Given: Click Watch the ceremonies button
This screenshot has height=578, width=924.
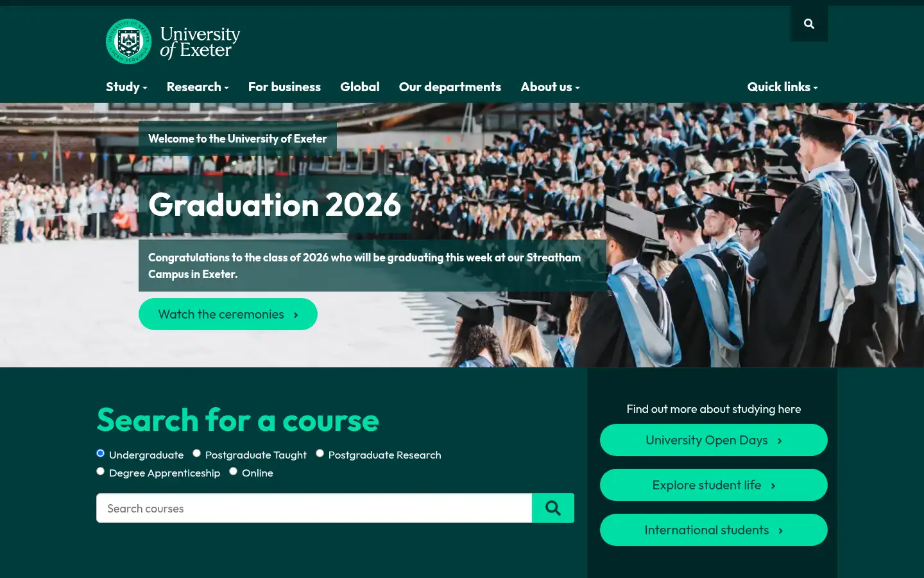Looking at the screenshot, I should [x=228, y=314].
